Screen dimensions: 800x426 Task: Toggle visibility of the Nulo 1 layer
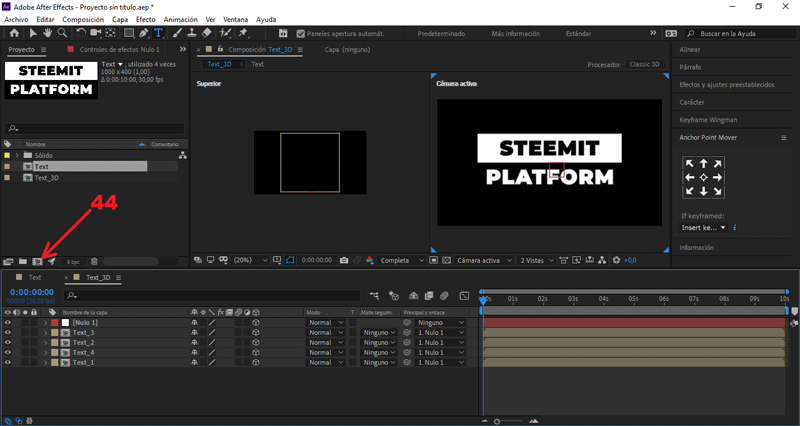tap(8, 323)
